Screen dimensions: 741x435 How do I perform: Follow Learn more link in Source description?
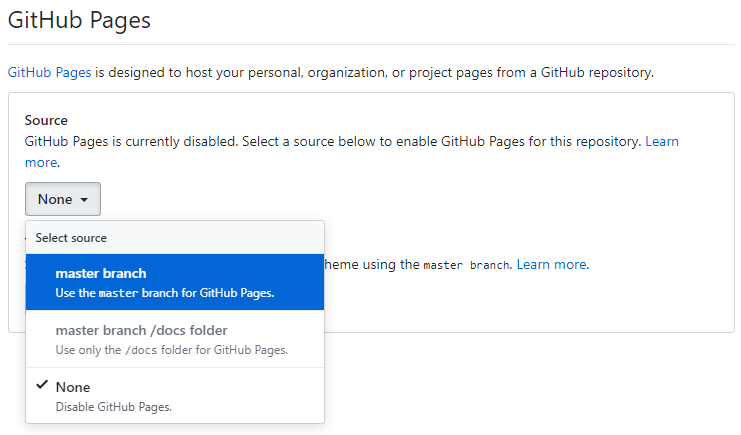click(x=661, y=142)
